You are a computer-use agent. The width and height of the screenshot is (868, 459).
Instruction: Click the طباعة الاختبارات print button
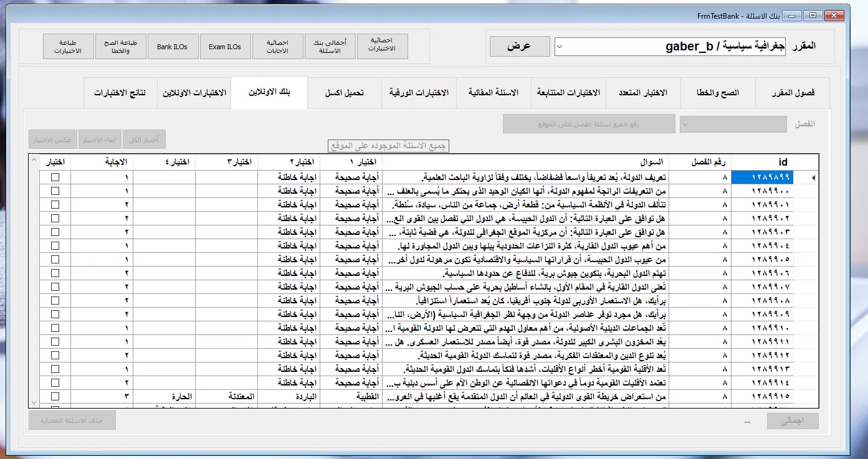coord(68,46)
